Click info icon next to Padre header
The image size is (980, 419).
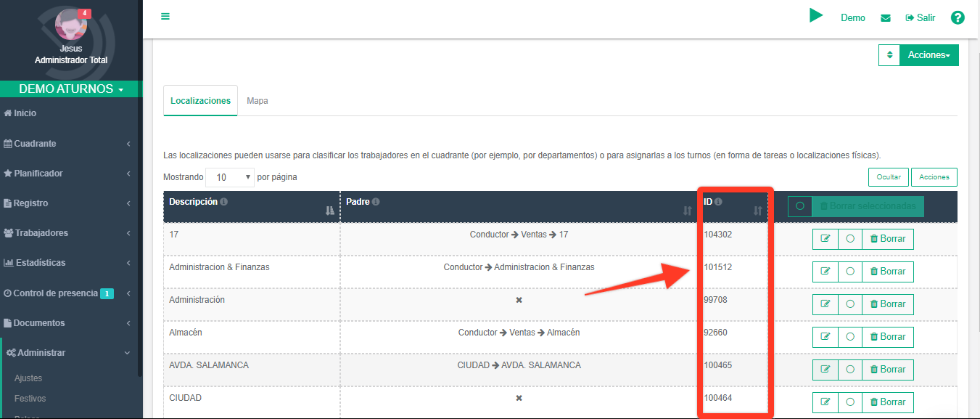tap(376, 202)
